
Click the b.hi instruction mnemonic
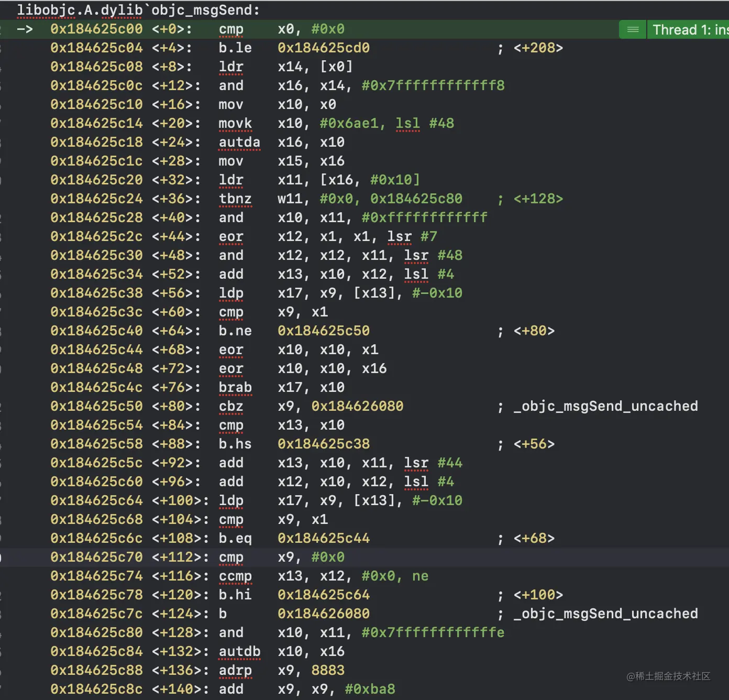pyautogui.click(x=235, y=595)
